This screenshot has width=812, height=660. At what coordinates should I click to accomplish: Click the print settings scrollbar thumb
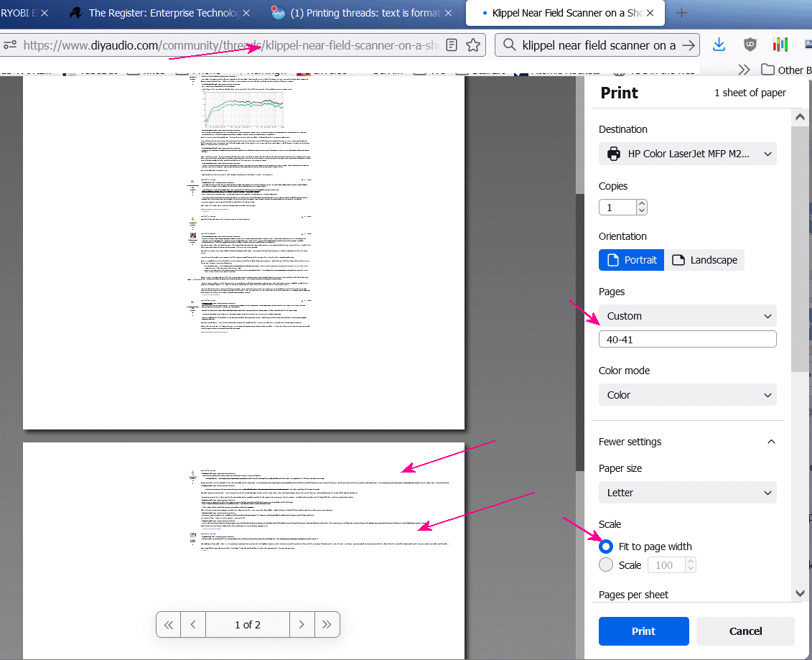(x=800, y=248)
